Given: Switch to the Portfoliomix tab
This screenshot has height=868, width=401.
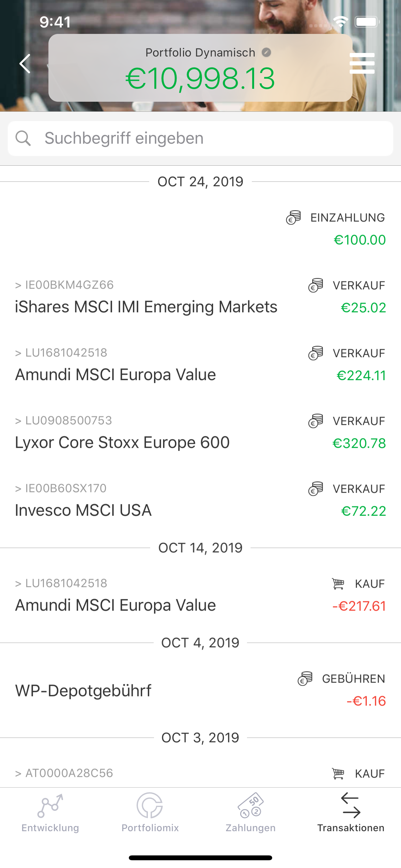Looking at the screenshot, I should point(150,813).
